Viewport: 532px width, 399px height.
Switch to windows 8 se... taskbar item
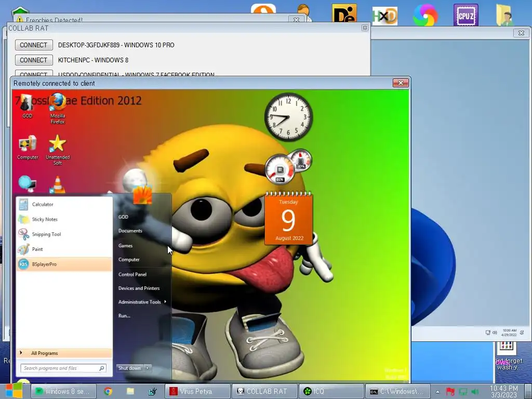pyautogui.click(x=63, y=391)
